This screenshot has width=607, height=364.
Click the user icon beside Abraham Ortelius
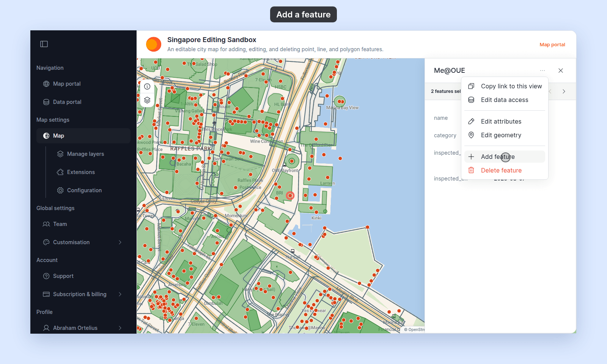point(46,328)
